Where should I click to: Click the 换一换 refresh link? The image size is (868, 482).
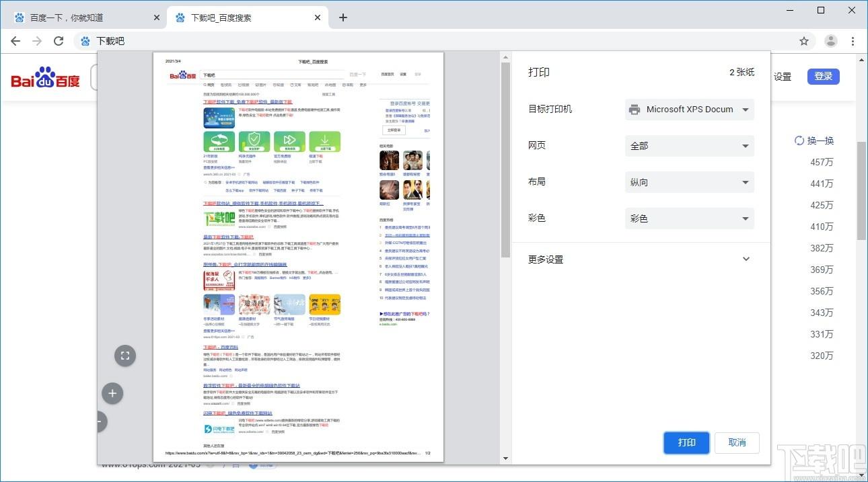[x=814, y=140]
